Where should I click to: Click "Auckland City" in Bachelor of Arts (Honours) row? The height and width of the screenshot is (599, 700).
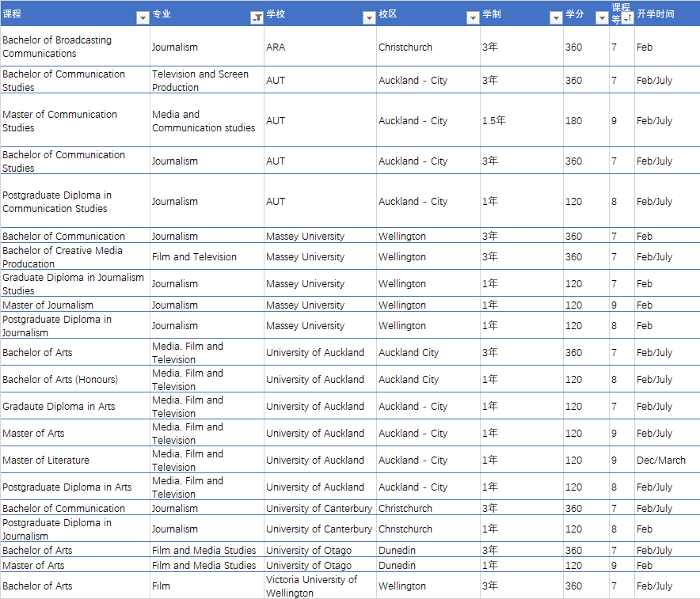tap(428, 379)
